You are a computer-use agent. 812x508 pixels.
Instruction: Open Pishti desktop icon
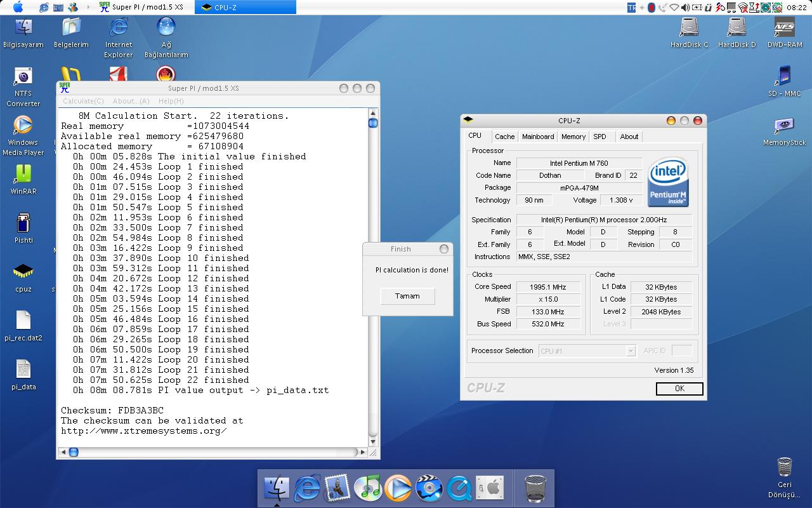point(23,229)
